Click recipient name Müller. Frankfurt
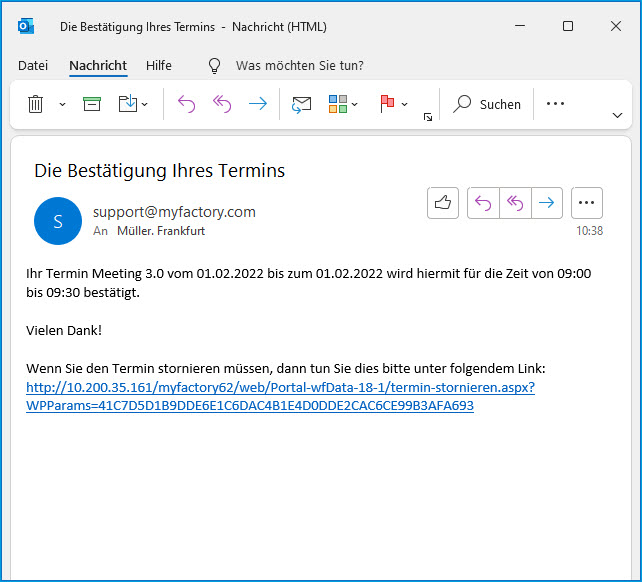Screen dimensions: 642x582 [161, 231]
